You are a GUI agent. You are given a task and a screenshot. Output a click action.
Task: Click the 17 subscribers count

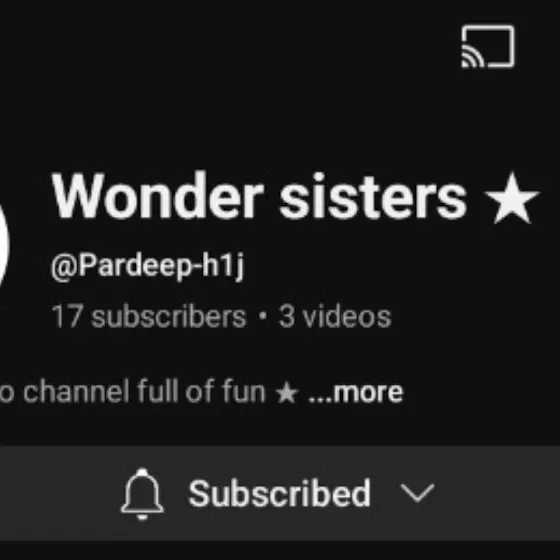pyautogui.click(x=149, y=316)
